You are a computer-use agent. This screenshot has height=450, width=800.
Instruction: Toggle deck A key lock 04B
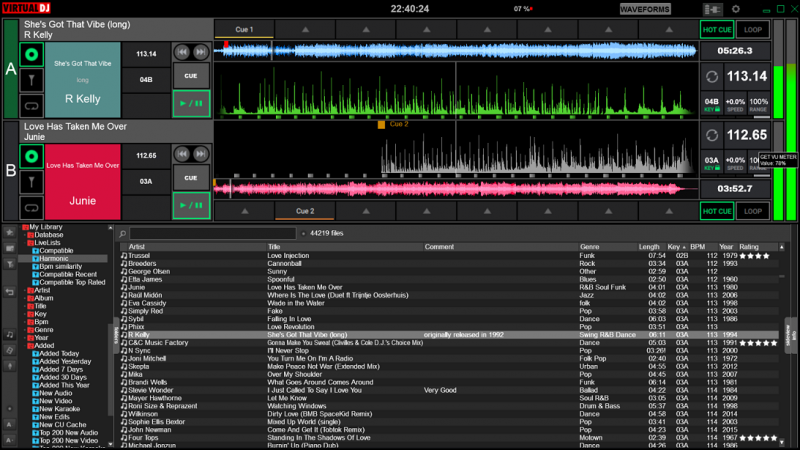coord(711,105)
